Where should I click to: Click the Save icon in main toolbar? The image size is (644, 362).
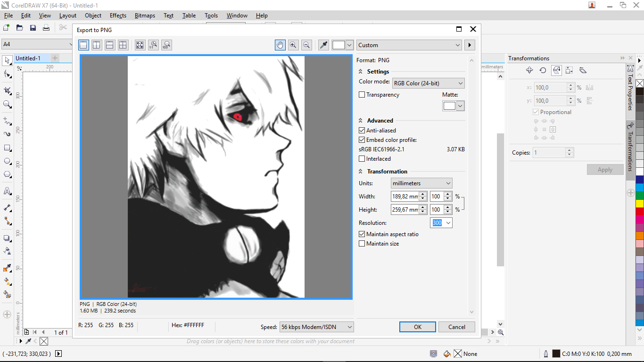click(x=33, y=28)
